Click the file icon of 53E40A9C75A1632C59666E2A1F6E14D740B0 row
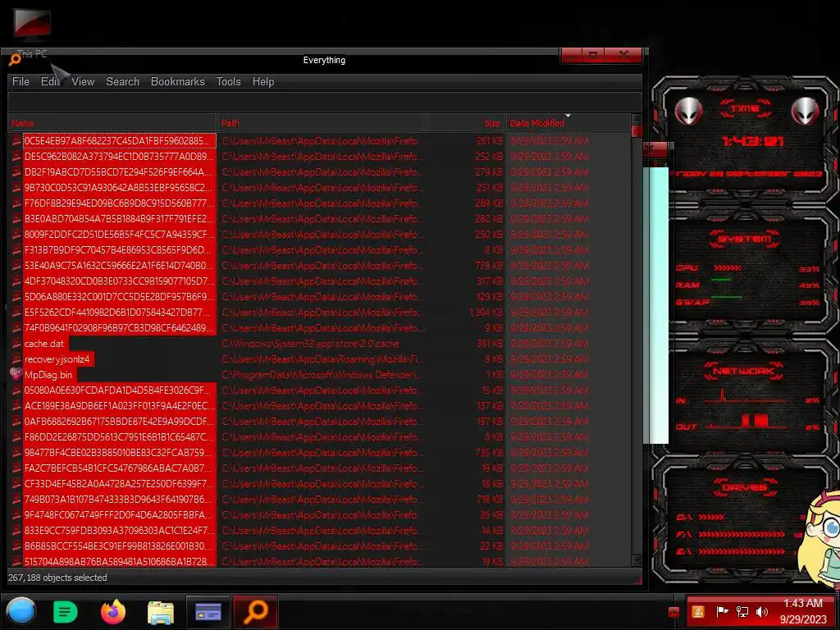The width and height of the screenshot is (840, 630). [x=16, y=265]
